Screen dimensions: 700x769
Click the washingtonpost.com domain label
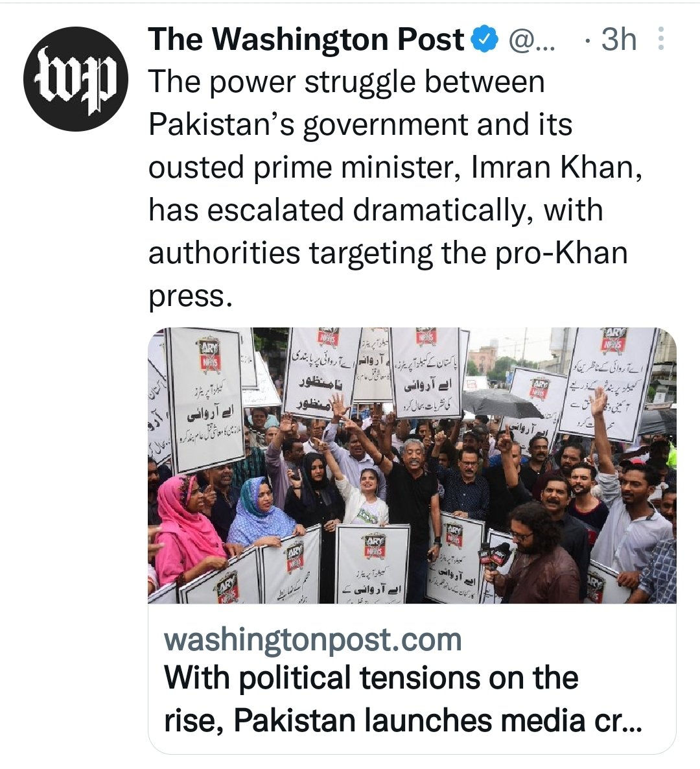[313, 639]
